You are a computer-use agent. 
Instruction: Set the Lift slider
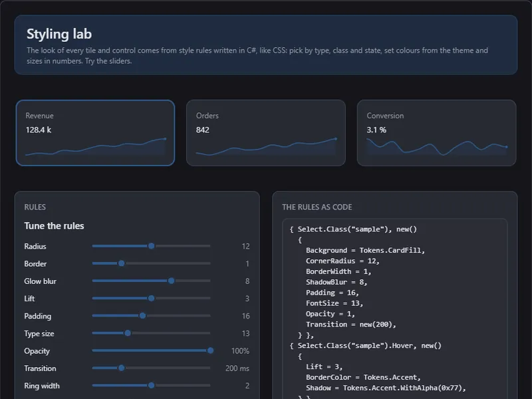click(x=152, y=298)
